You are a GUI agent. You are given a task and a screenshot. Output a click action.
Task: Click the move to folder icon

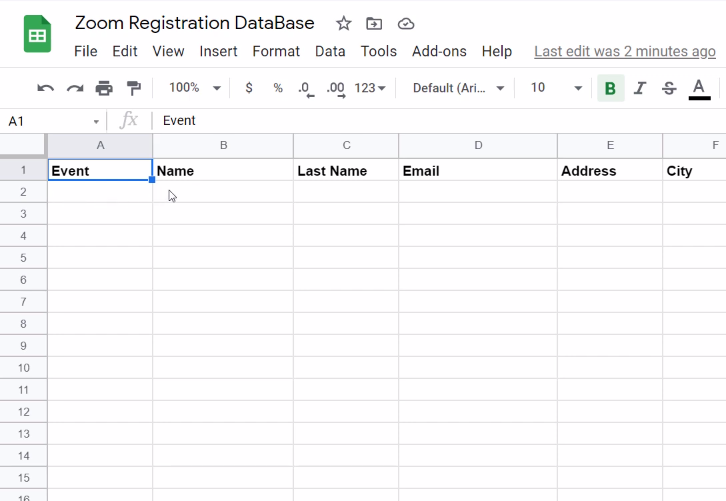pos(374,23)
